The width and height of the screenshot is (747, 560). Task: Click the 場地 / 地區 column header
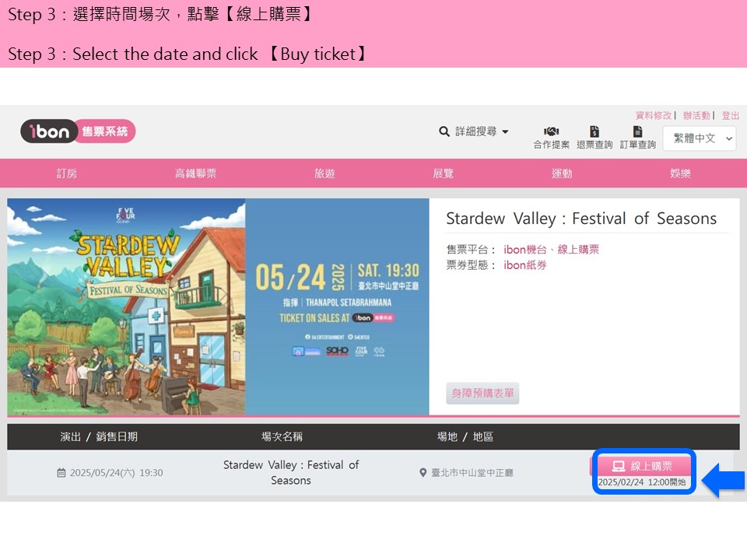click(x=465, y=436)
